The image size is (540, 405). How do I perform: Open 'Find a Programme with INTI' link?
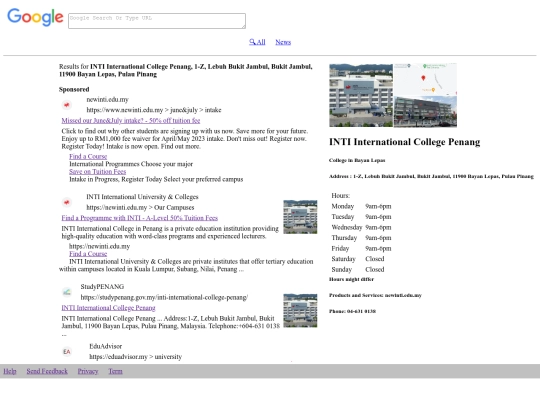tap(139, 218)
